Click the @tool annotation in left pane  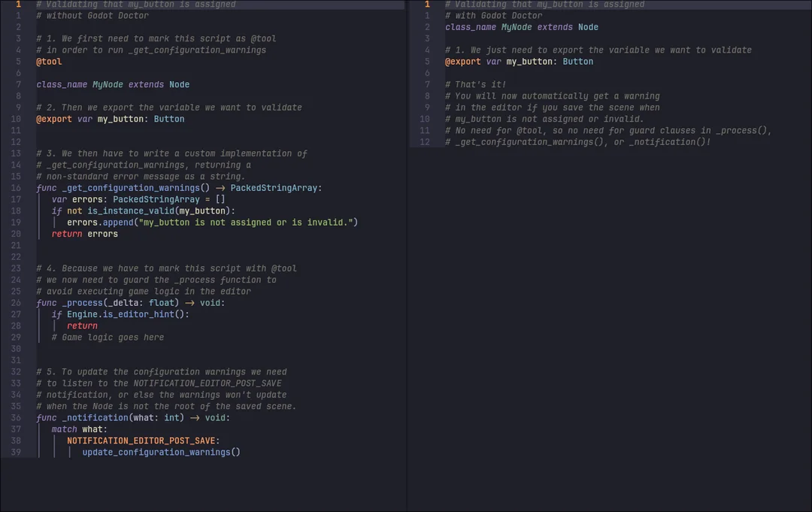49,62
